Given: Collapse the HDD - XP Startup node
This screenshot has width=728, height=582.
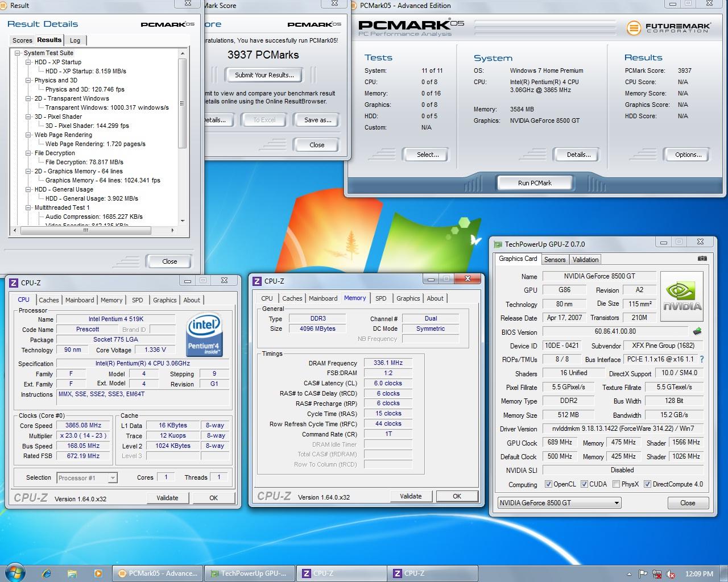Looking at the screenshot, I should click(x=28, y=62).
